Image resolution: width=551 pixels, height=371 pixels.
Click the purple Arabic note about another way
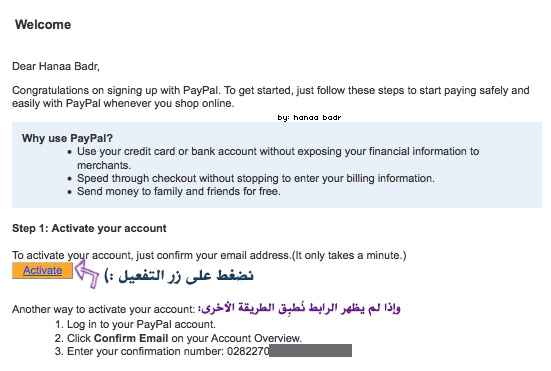click(x=299, y=308)
